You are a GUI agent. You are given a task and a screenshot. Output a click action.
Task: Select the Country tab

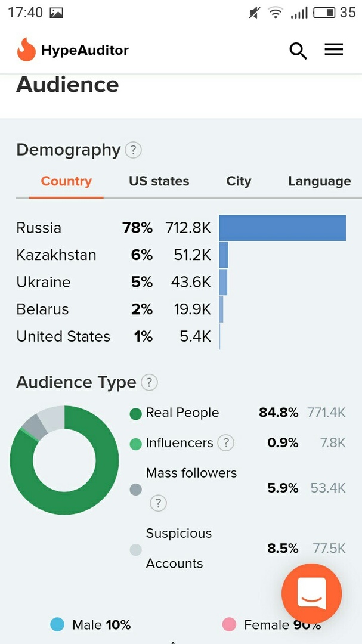point(66,181)
